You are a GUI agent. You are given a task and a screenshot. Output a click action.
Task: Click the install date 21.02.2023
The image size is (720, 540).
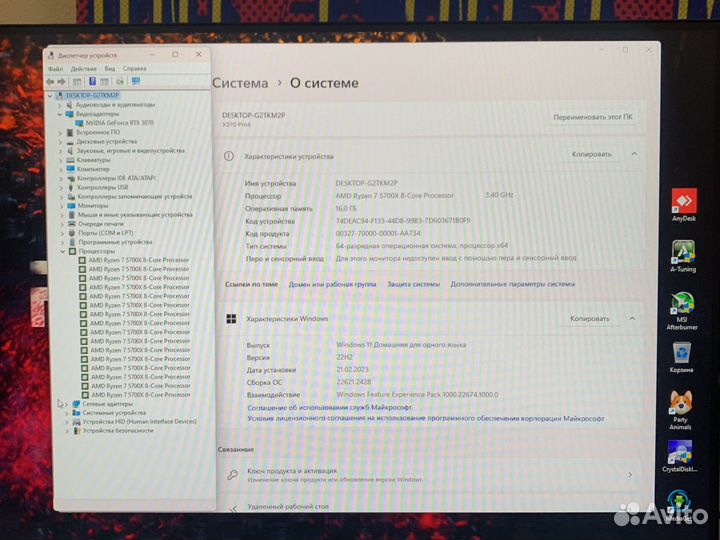click(x=352, y=370)
